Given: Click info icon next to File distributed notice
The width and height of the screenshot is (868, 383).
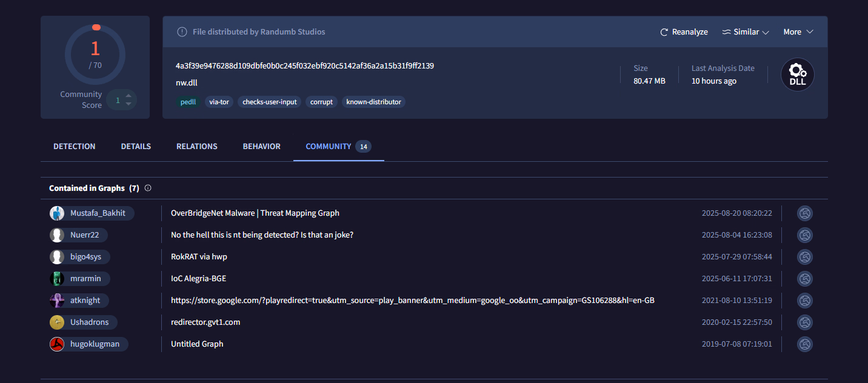Looking at the screenshot, I should point(182,32).
